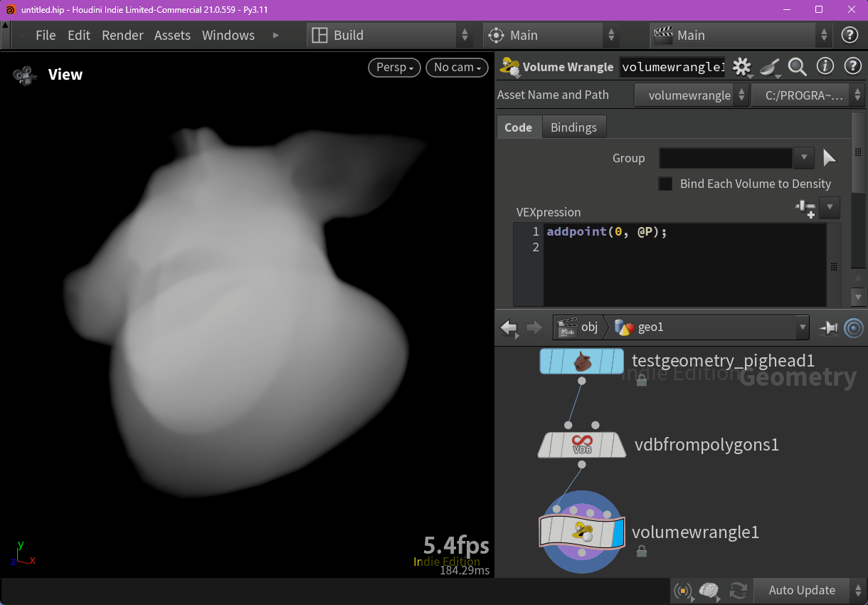
Task: Toggle the lock badge under testgeometry_pighead1
Action: point(641,381)
